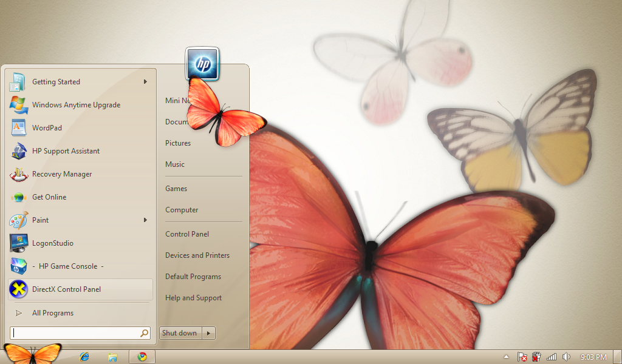Open the Pictures library link
This screenshot has height=364, width=622.
178,143
